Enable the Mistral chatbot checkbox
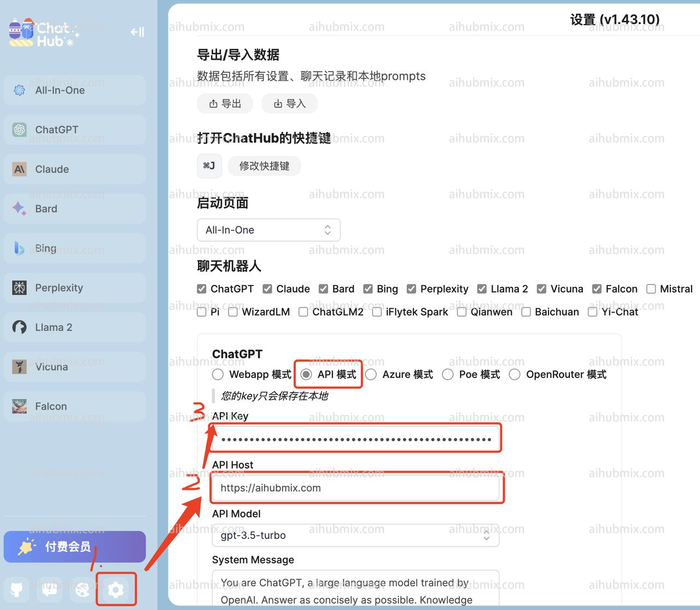The image size is (700, 610). [651, 289]
